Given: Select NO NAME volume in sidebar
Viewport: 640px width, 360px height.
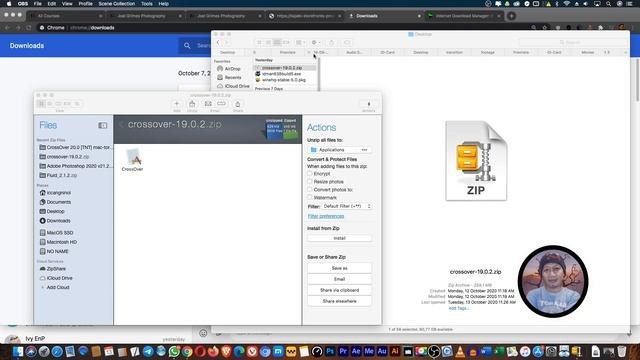Looking at the screenshot, I should [x=54, y=251].
